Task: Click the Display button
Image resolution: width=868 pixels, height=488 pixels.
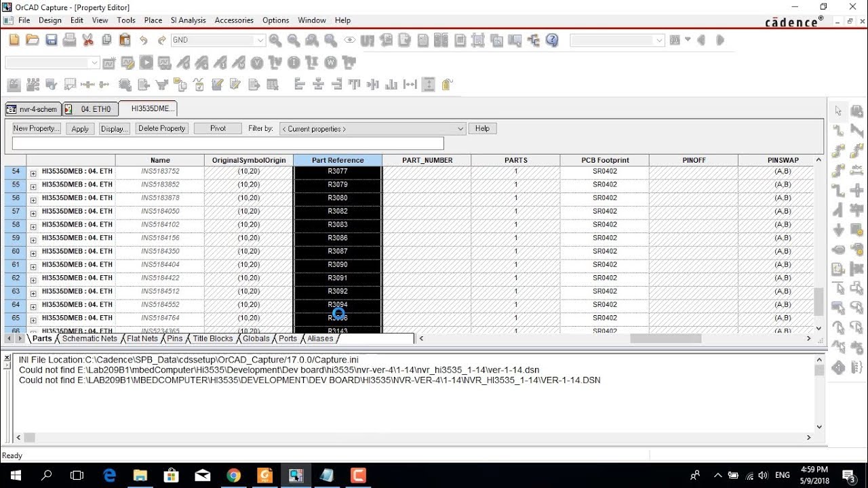Action: coord(115,129)
